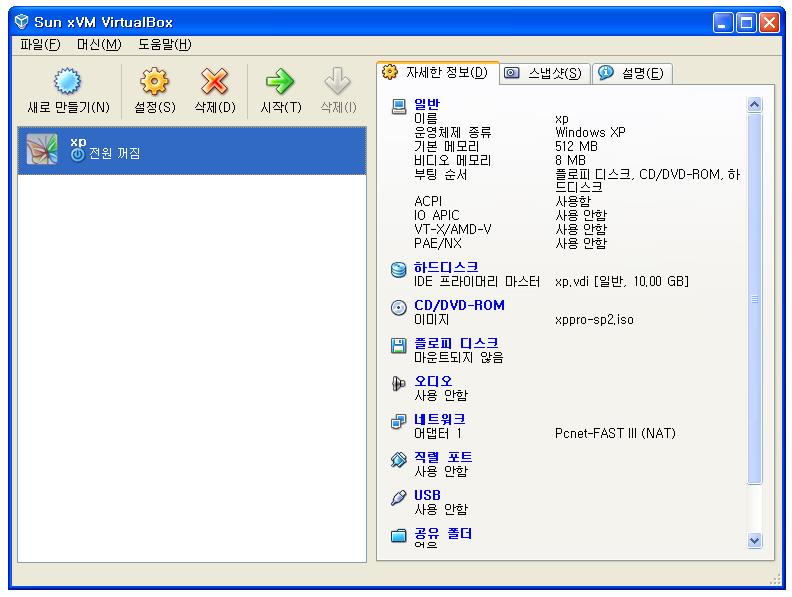Click the red X 삭제(D) delete icon
The width and height of the screenshot is (792, 597).
click(x=215, y=81)
